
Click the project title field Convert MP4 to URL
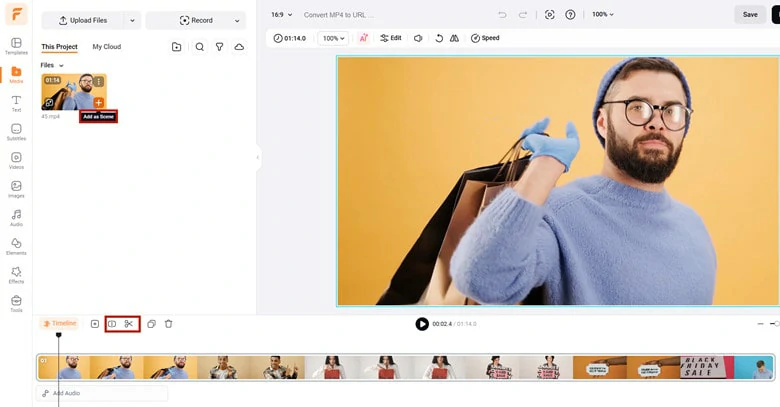pyautogui.click(x=338, y=15)
